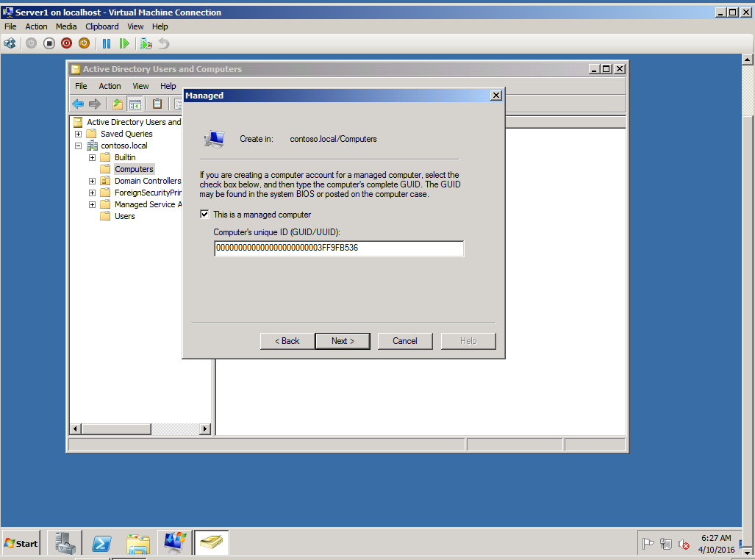
Task: Cancel the Managed dialog
Action: pyautogui.click(x=405, y=341)
